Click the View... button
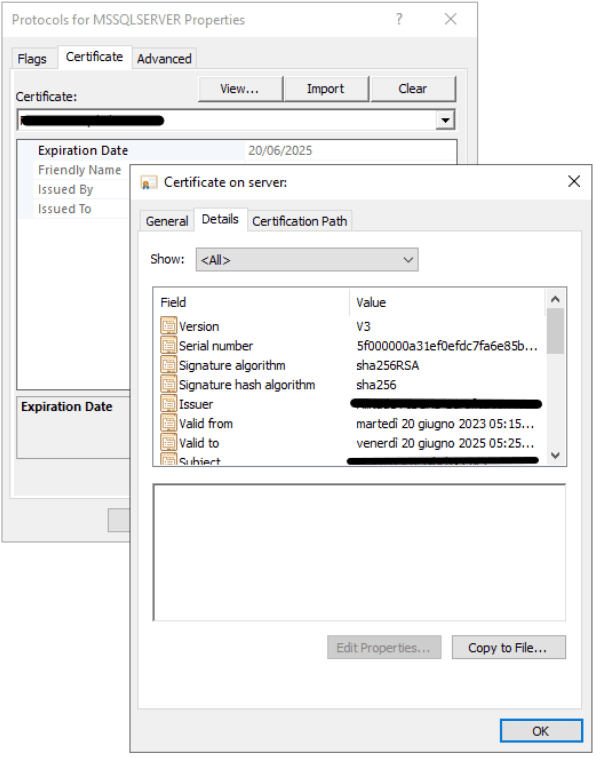 coord(240,88)
